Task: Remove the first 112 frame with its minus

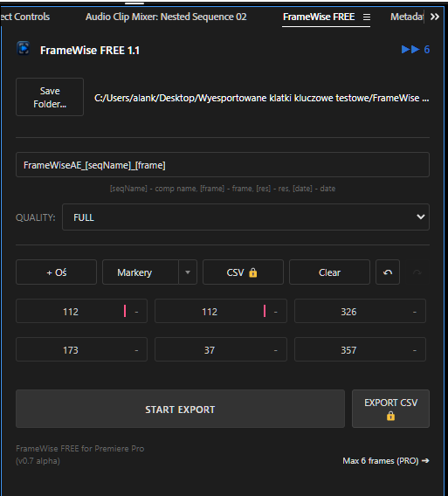Action: pyautogui.click(x=137, y=312)
